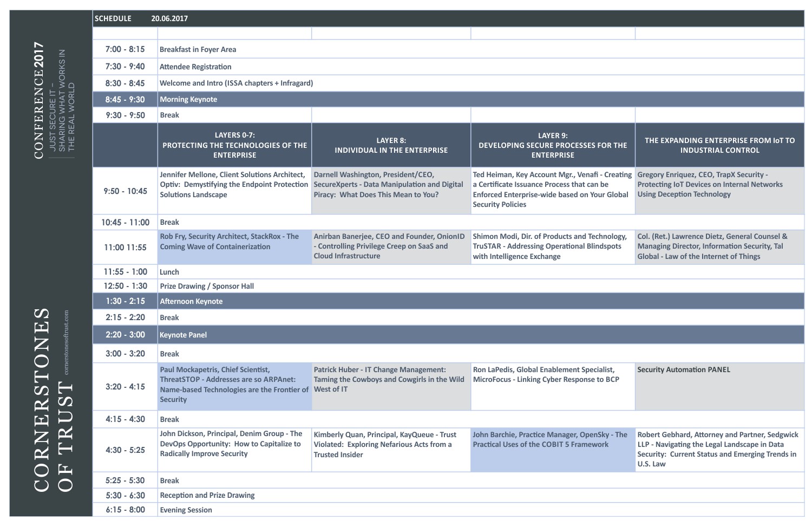This screenshot has width=812, height=526.
Task: Click the Lunch entry
Action: coord(169,272)
